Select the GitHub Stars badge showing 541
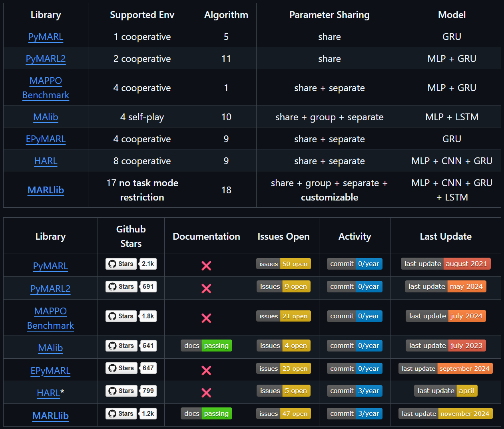Screen dimensions: 504x429 pos(131,346)
